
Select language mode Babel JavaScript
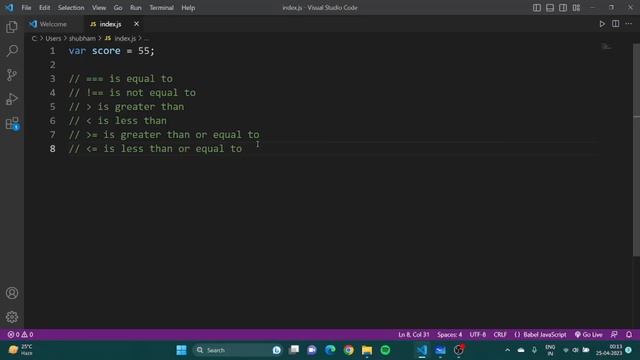coord(540,335)
